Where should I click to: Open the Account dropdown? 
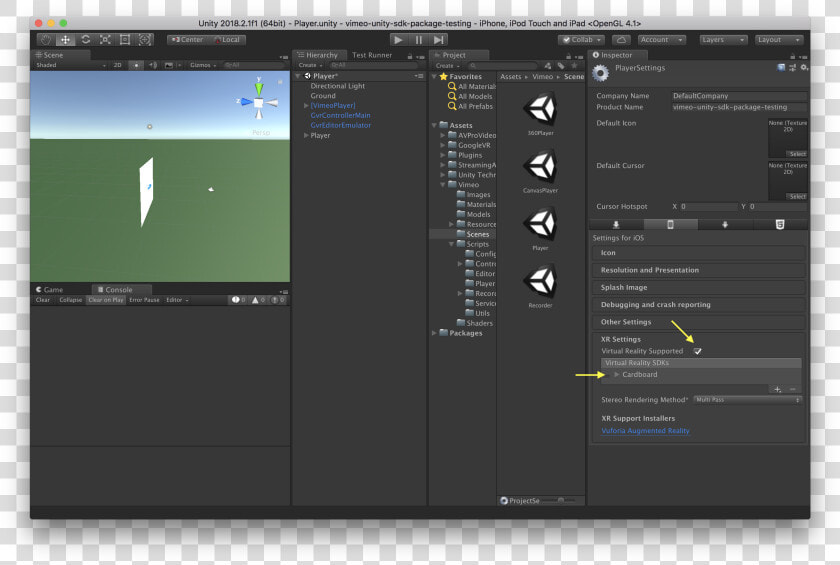pyautogui.click(x=662, y=40)
